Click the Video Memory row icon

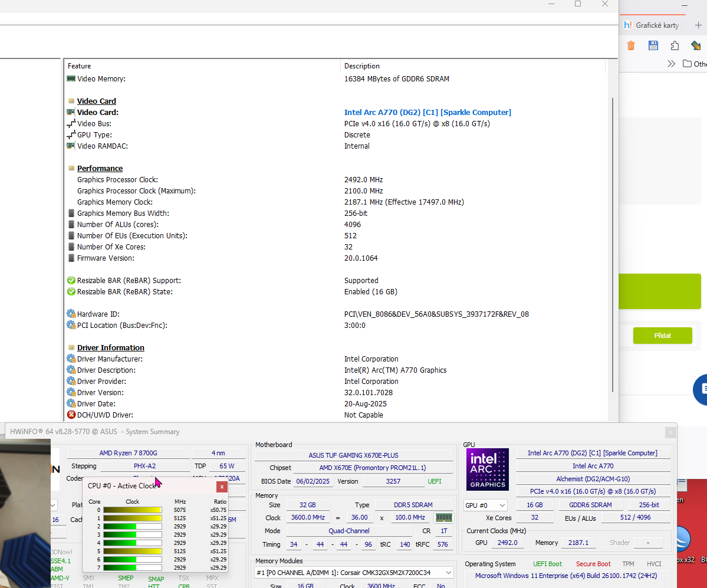coord(71,78)
